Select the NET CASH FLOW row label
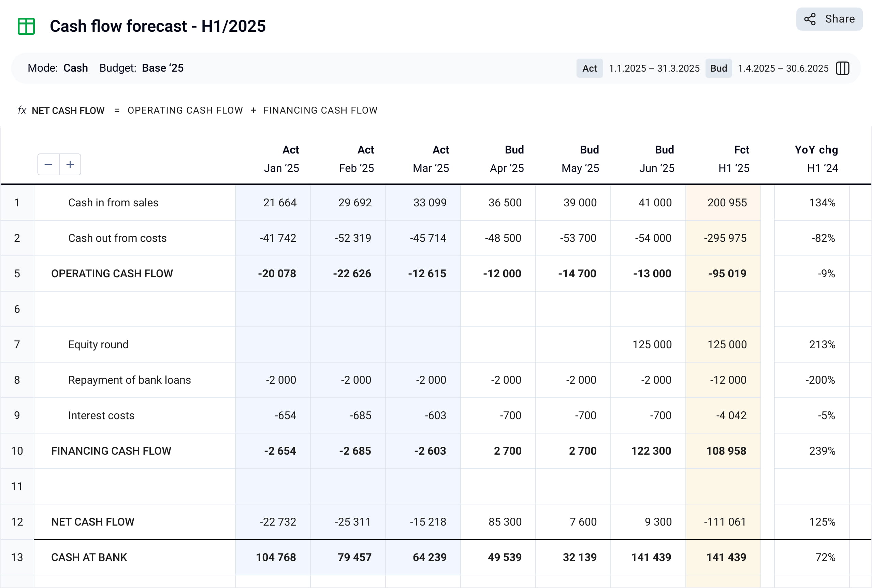Screen dimensions: 872x588 (x=93, y=521)
